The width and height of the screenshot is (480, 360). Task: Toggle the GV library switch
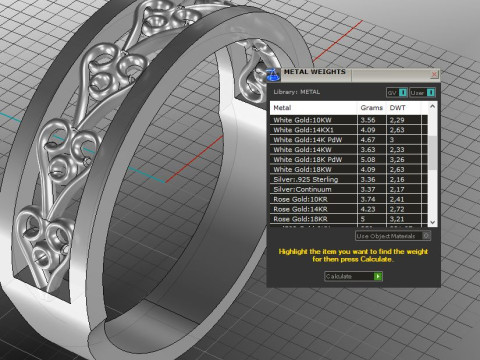pyautogui.click(x=397, y=92)
